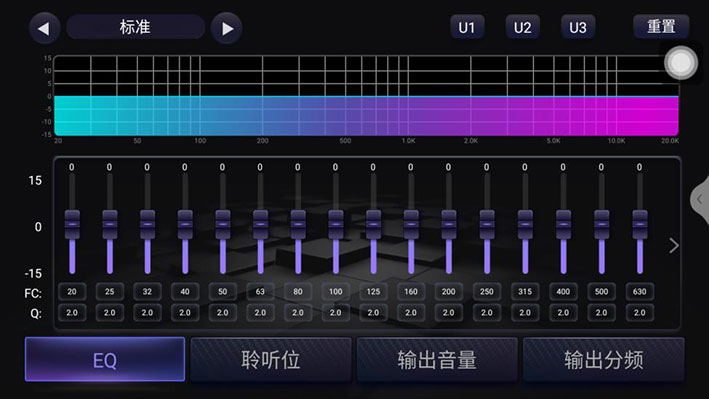Click the 25 Hz band slider
This screenshot has width=709, height=399.
pyautogui.click(x=109, y=224)
